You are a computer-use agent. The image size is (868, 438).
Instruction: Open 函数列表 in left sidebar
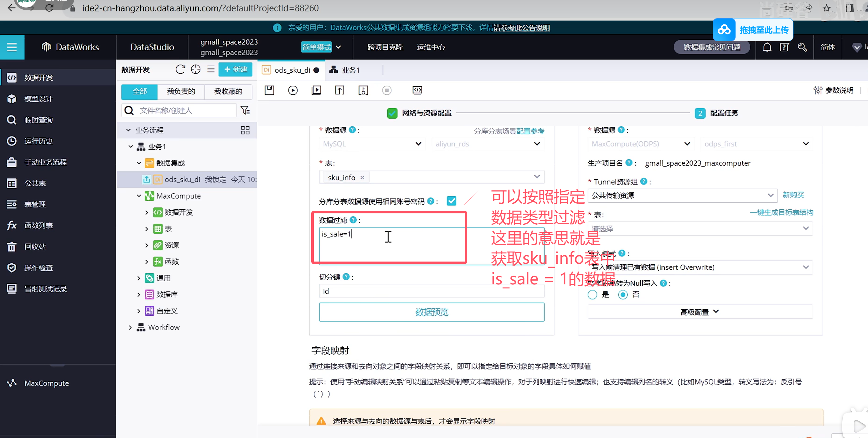(x=39, y=225)
